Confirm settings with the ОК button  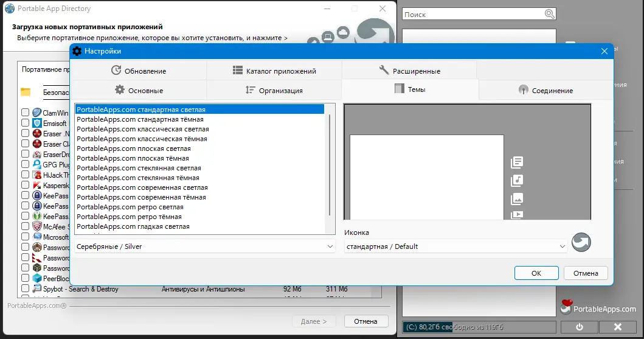click(536, 273)
